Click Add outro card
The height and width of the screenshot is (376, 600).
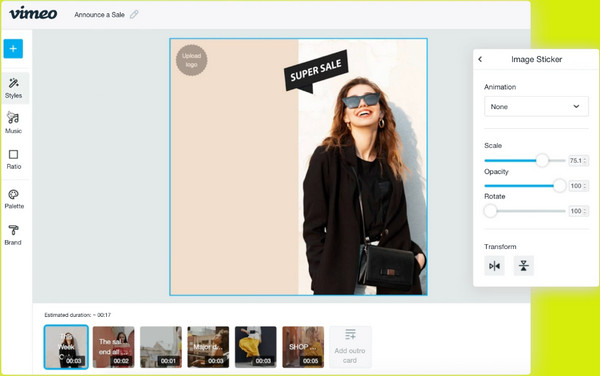pyautogui.click(x=350, y=347)
